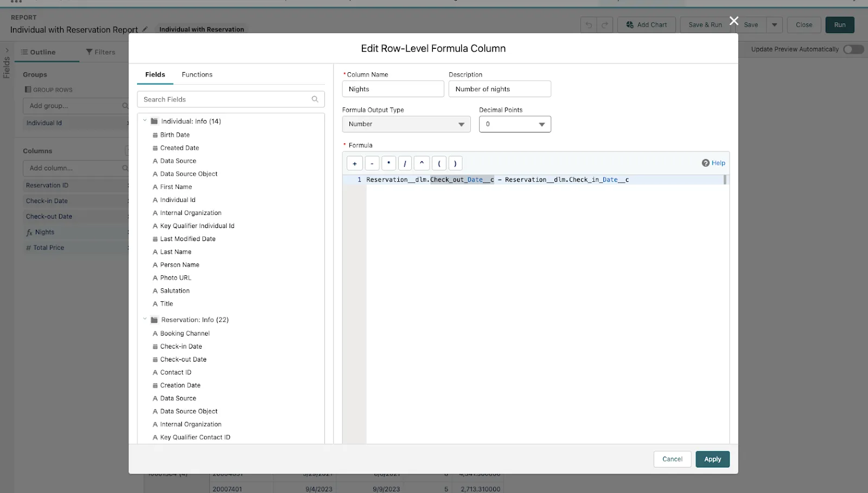Collapse the Individual: Info folder
The image size is (868, 493).
click(x=145, y=121)
